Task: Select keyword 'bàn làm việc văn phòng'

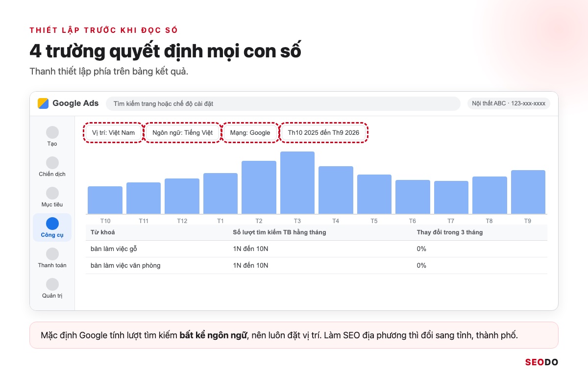Action: pos(125,266)
